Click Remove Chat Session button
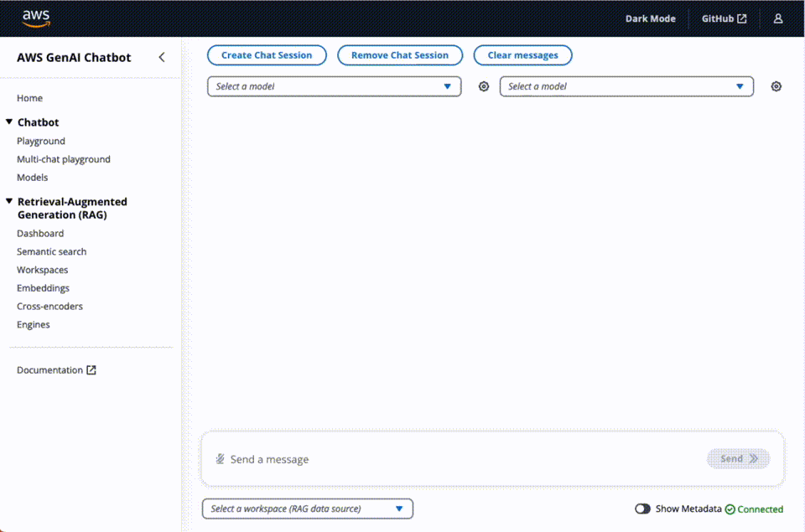The width and height of the screenshot is (805, 532). point(399,55)
